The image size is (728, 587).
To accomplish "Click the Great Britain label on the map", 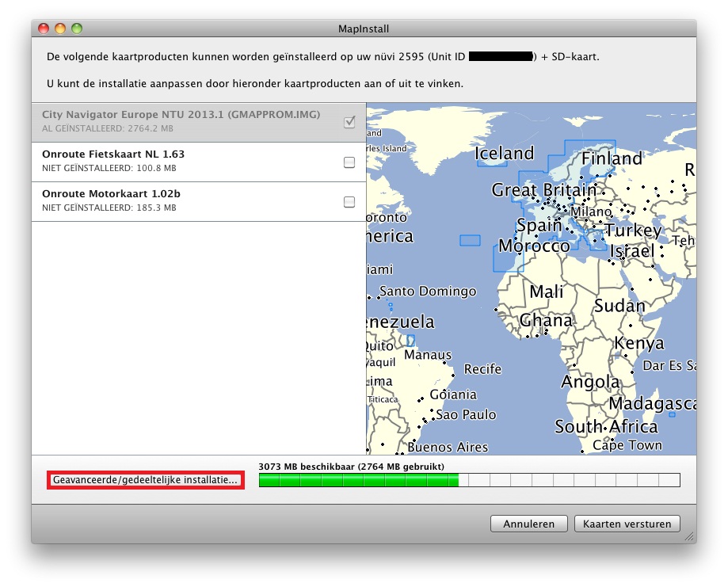I will coord(543,190).
